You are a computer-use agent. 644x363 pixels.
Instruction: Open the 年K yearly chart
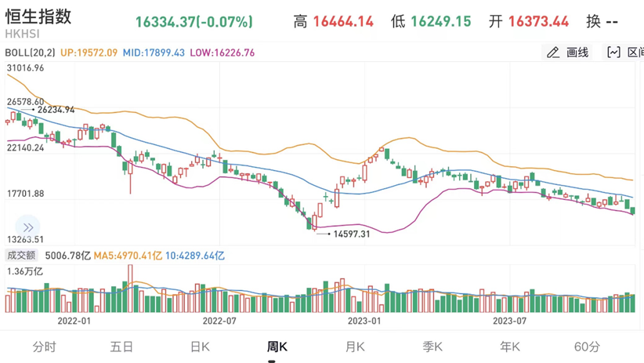click(510, 347)
